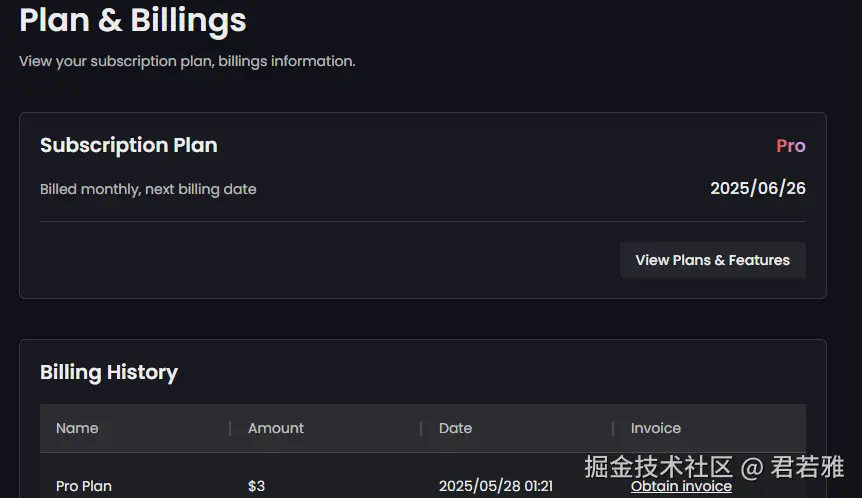
Task: Click the 2025/05/28 01:21 date cell
Action: 496,486
